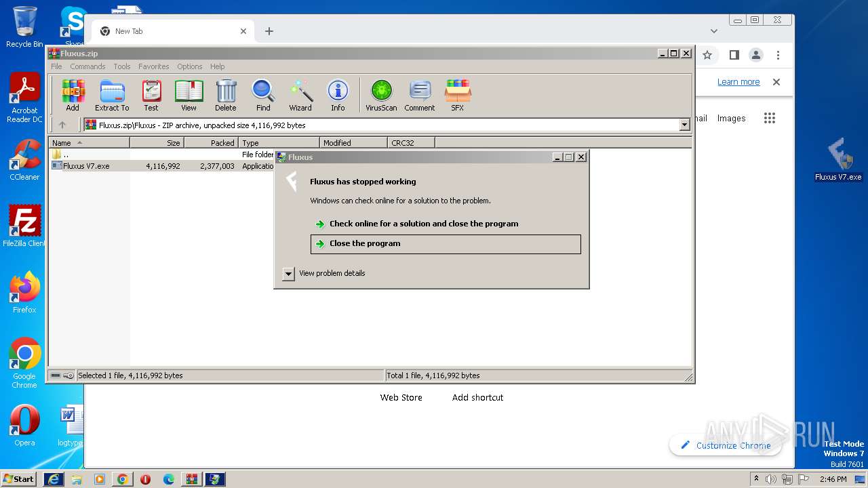Sort the list by the Name column
Image resolution: width=868 pixels, height=488 pixels.
click(x=89, y=142)
